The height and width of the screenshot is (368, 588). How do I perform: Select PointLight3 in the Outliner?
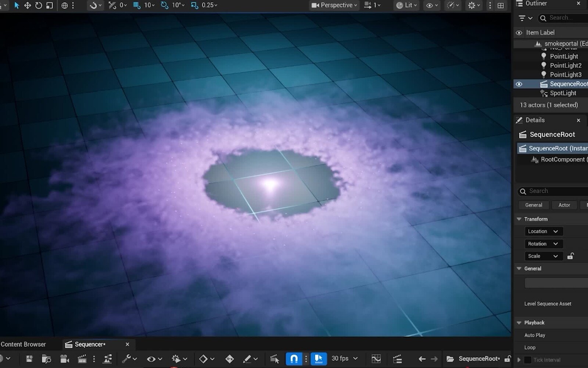(x=566, y=75)
